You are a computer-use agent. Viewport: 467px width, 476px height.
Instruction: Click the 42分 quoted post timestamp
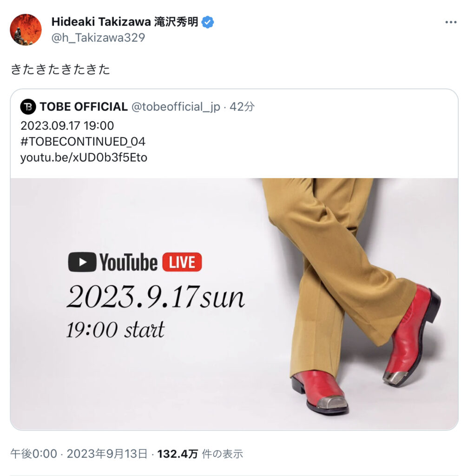[242, 107]
